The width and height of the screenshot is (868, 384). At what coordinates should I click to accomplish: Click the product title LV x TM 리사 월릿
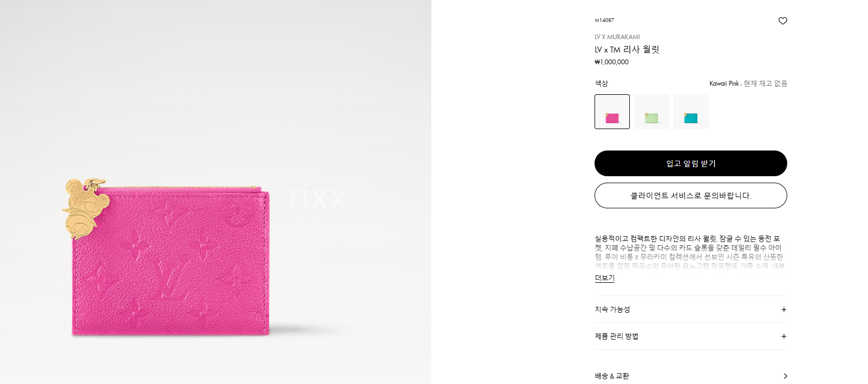(x=627, y=49)
